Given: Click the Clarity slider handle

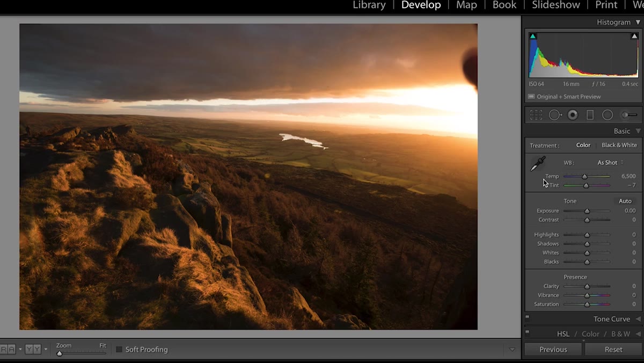Looking at the screenshot, I should tap(587, 287).
